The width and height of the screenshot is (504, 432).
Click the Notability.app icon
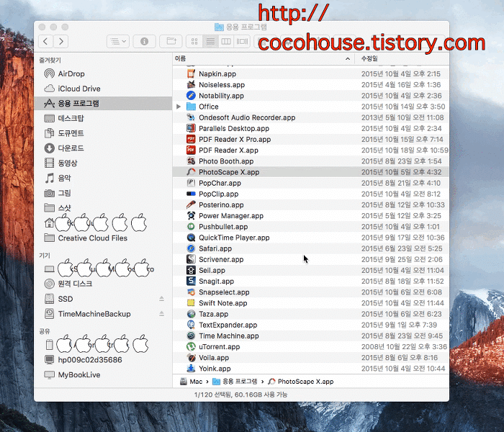(x=191, y=96)
